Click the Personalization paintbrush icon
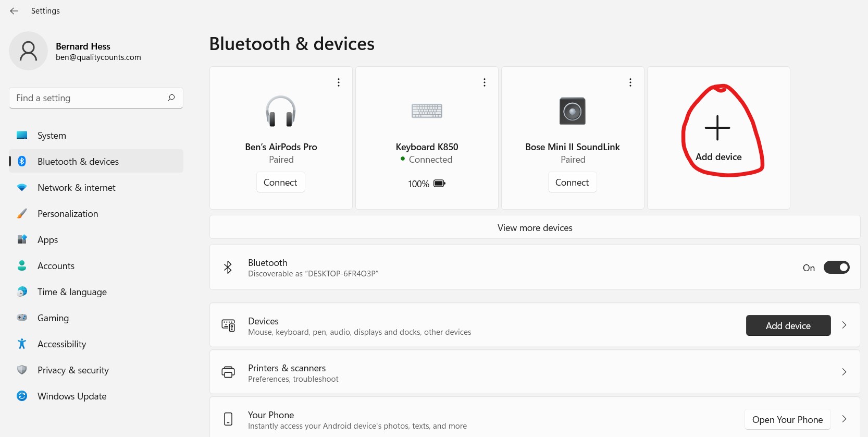The height and width of the screenshot is (437, 868). 22,213
